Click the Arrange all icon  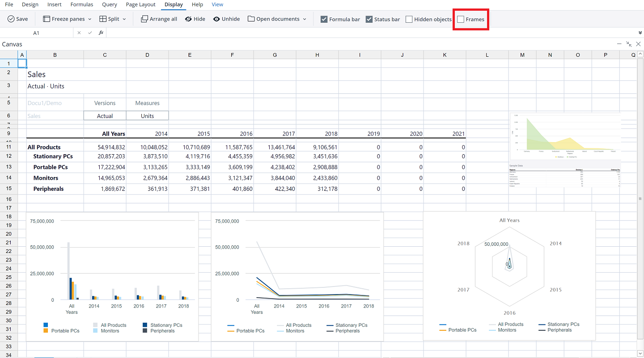click(x=144, y=19)
